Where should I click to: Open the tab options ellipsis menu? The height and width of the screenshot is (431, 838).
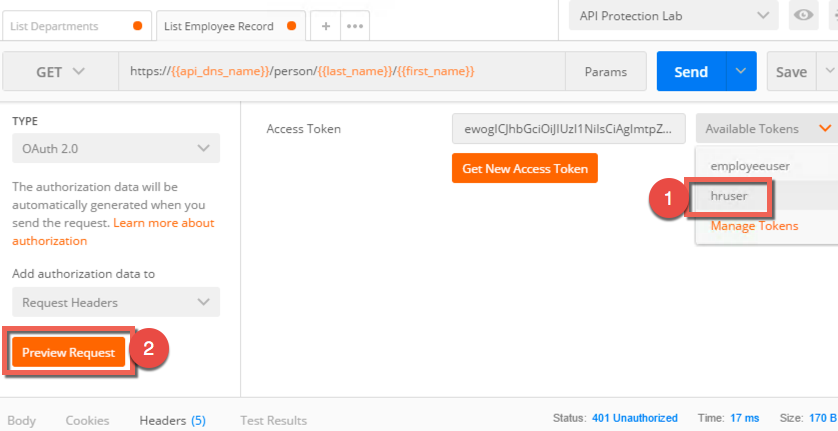(x=355, y=26)
